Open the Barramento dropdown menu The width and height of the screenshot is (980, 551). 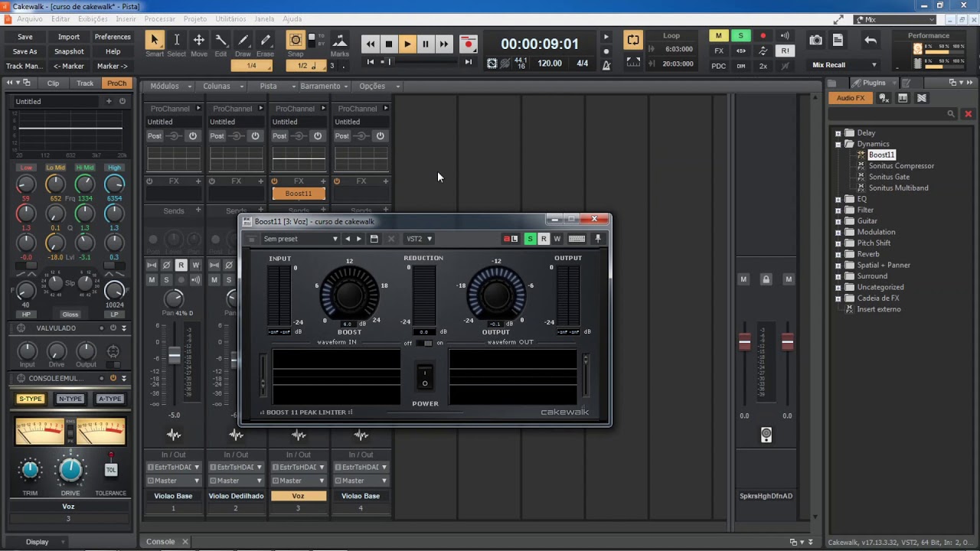(x=325, y=86)
